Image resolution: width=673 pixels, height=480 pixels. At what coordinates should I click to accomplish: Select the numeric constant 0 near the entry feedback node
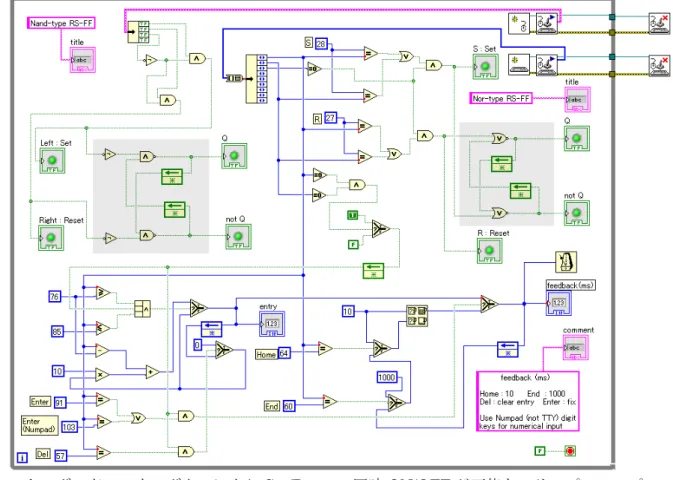coord(197,345)
